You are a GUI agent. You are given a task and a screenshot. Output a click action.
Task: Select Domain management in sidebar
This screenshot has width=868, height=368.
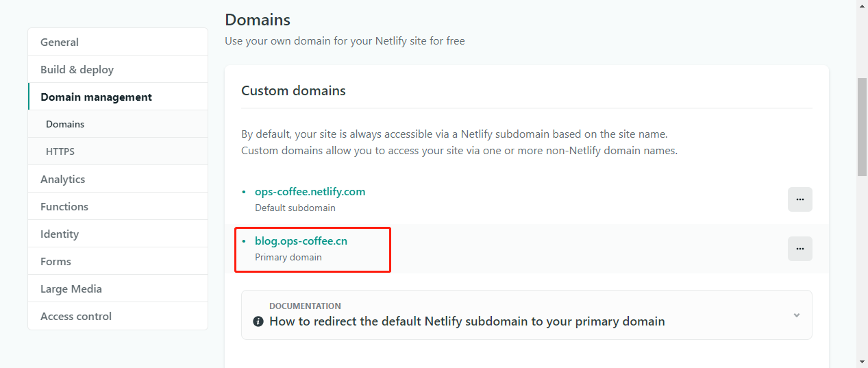(96, 97)
